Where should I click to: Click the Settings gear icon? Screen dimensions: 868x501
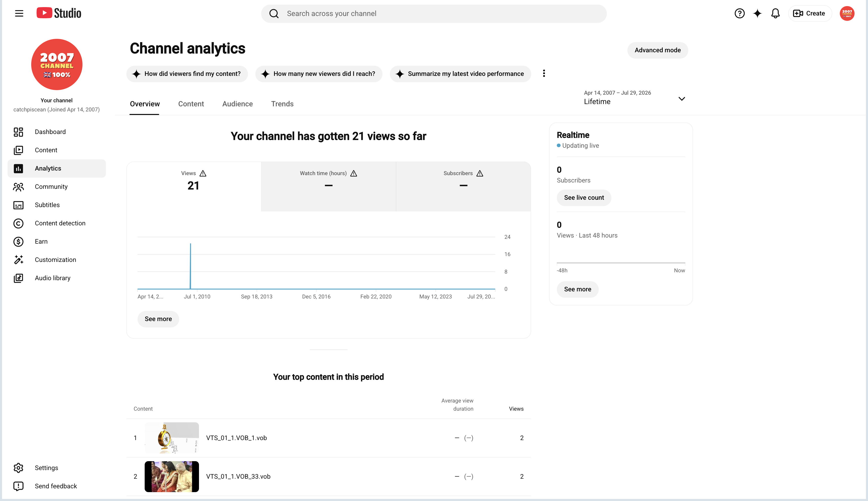coord(18,467)
